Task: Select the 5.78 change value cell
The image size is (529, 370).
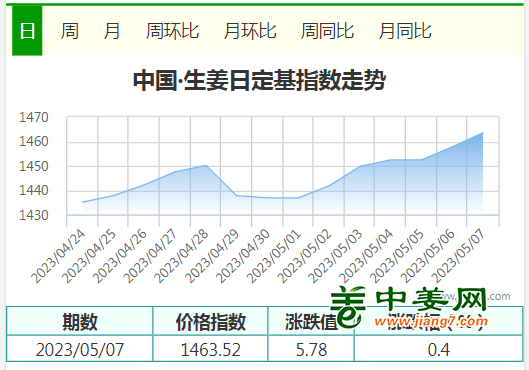Action: 311,349
